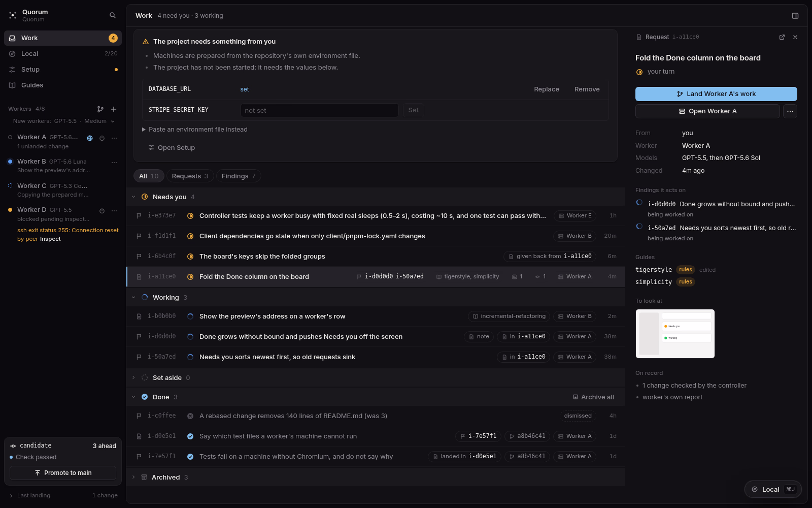Click the Worker E chip on the controller tests row

click(x=575, y=216)
